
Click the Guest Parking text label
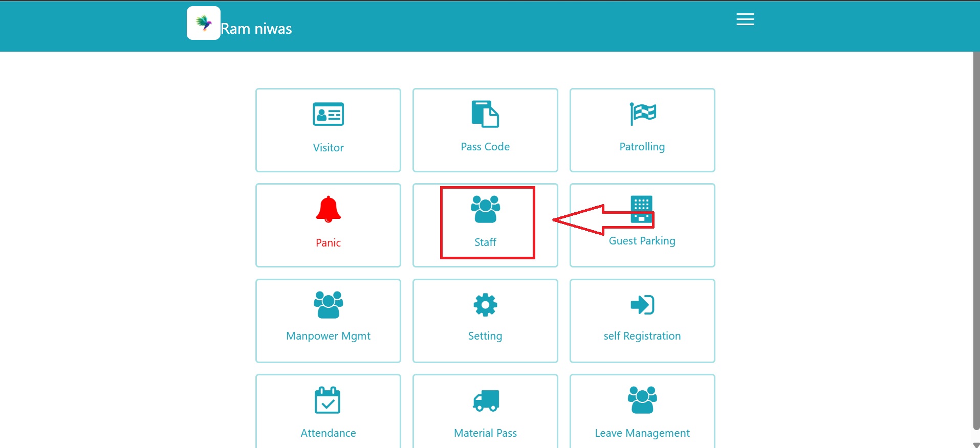(x=642, y=241)
